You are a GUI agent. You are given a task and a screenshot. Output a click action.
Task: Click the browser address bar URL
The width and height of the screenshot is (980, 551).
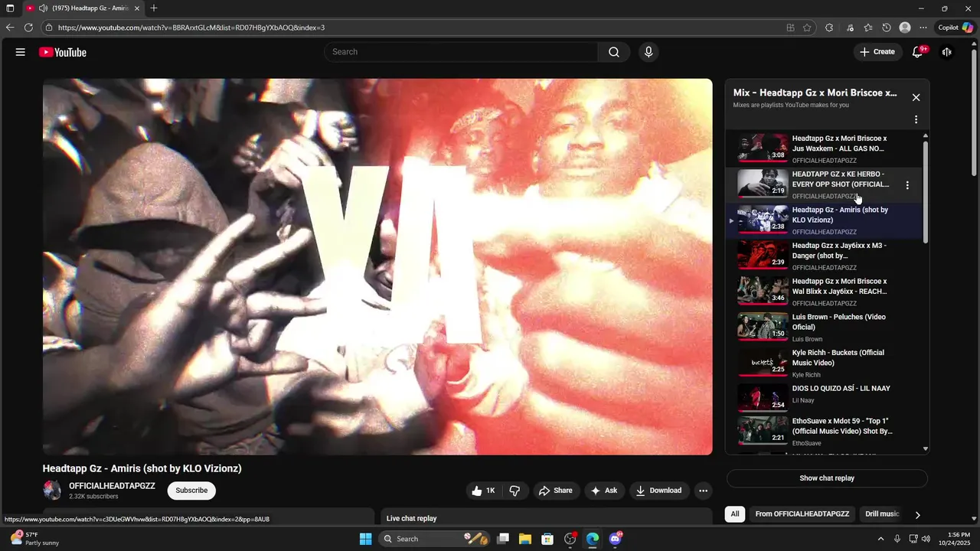click(191, 28)
